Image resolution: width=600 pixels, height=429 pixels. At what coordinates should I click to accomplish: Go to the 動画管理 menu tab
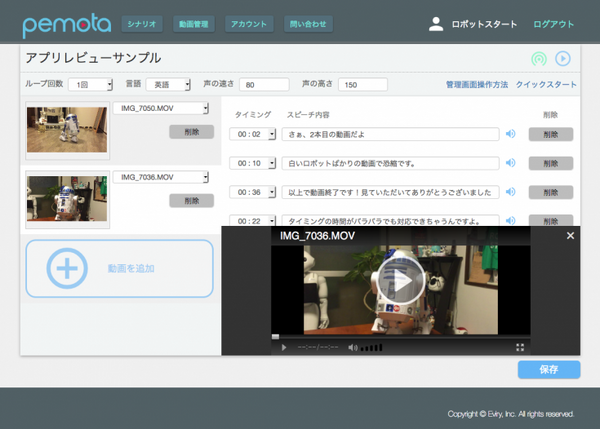(x=194, y=24)
